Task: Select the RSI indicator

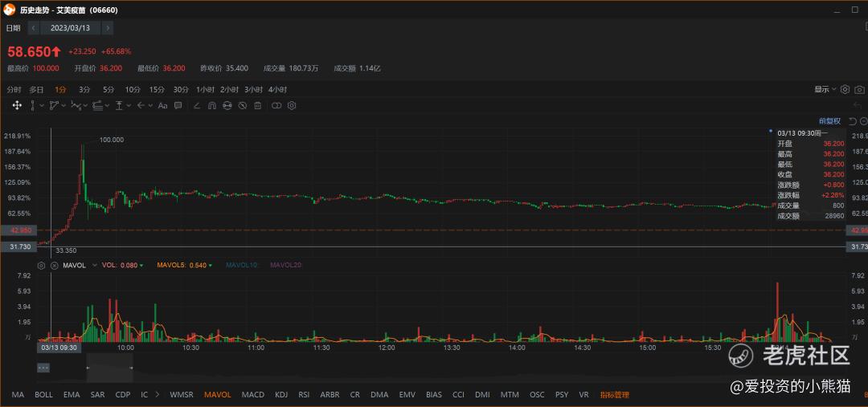Action: click(x=304, y=395)
